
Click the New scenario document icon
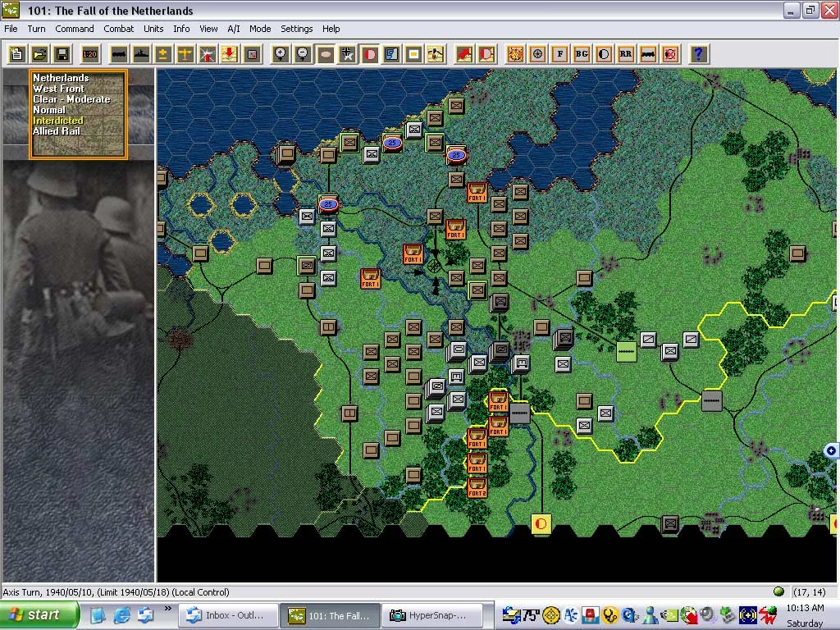16,53
